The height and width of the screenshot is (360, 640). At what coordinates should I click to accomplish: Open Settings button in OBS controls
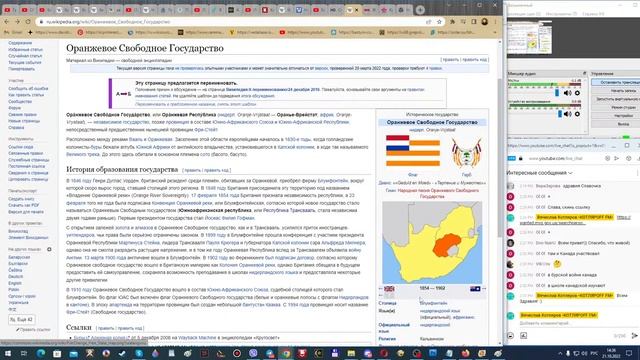point(616,116)
